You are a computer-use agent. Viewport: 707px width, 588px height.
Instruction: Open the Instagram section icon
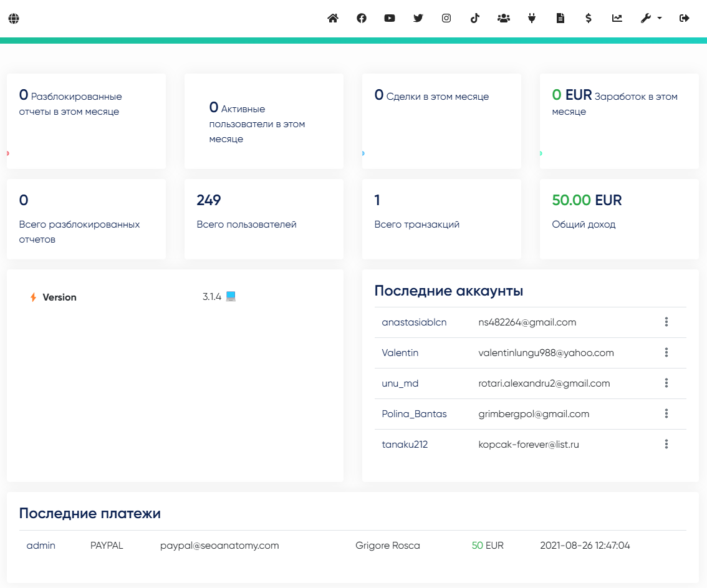coord(446,18)
